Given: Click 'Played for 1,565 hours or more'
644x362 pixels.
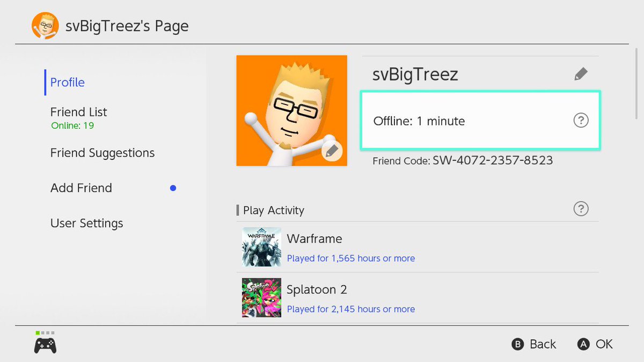Looking at the screenshot, I should [x=351, y=258].
